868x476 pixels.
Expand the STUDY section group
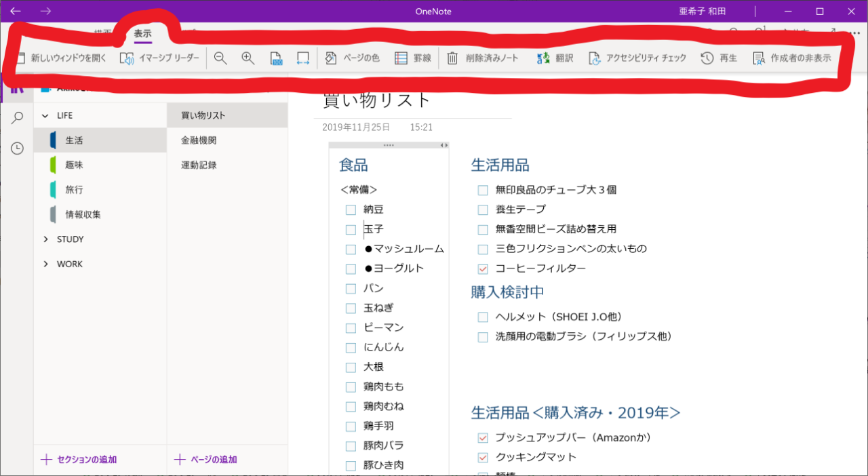[x=46, y=239]
